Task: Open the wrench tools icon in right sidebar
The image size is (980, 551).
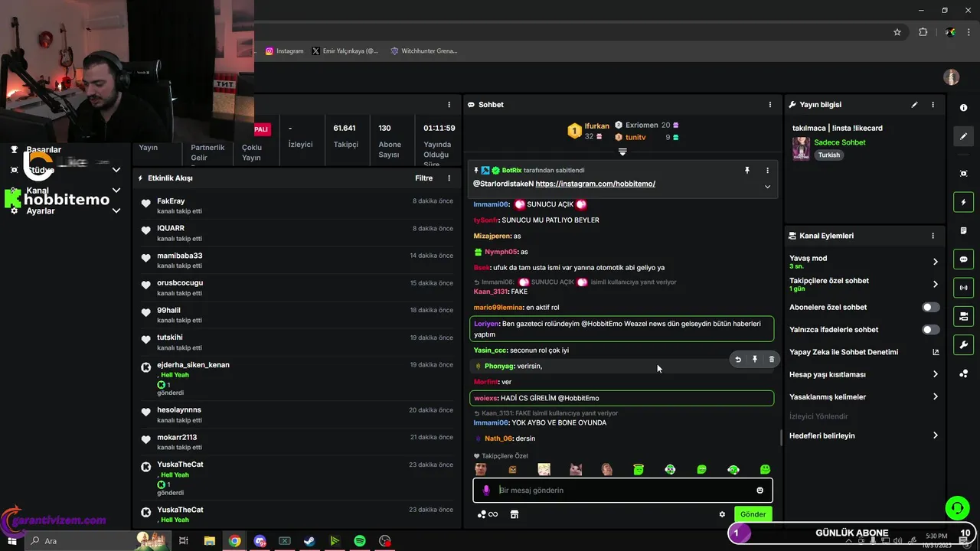Action: (963, 344)
